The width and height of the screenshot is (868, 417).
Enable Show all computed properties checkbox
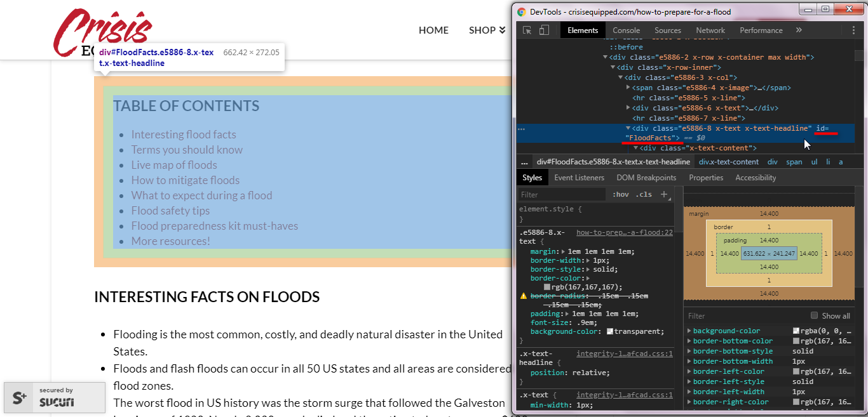coord(814,315)
